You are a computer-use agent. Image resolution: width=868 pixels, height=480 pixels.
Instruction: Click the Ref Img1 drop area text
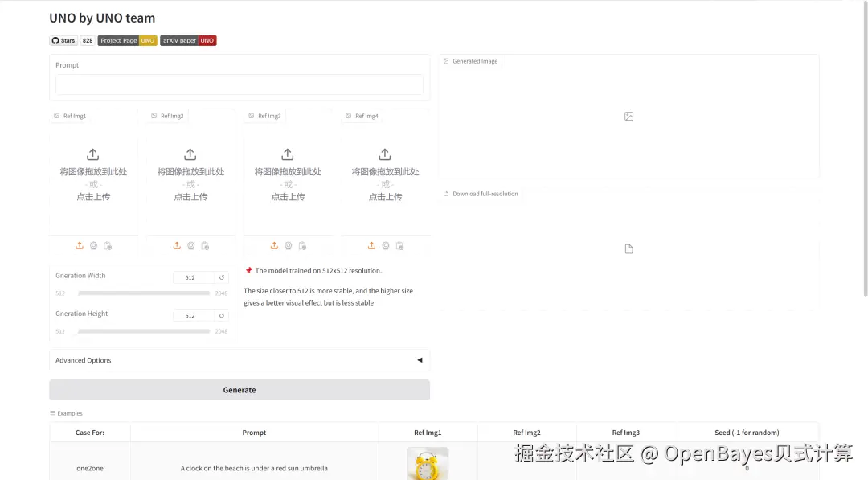click(x=93, y=171)
